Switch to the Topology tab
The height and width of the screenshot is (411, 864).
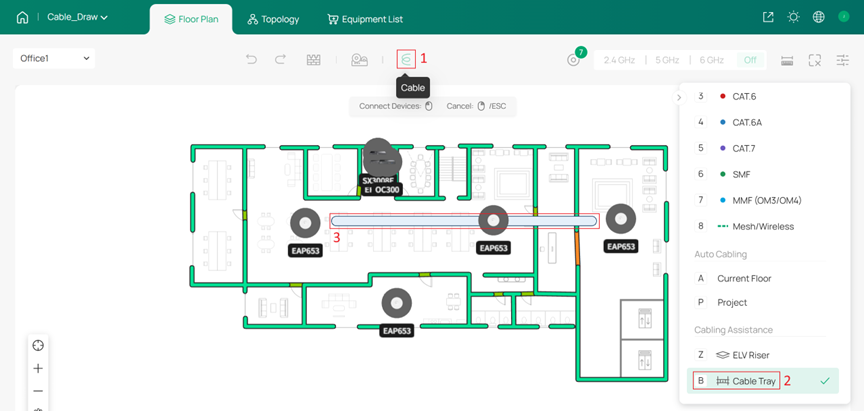(273, 19)
